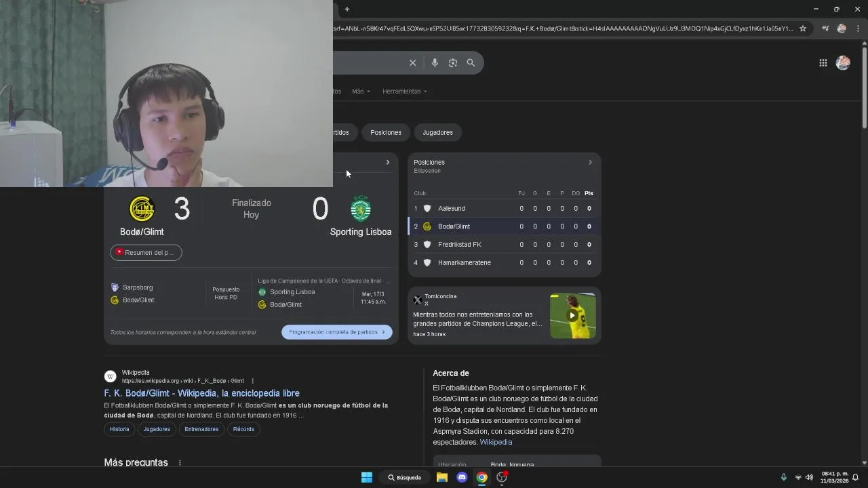Watch Resumen del partido video button
The image size is (868, 488).
tap(146, 252)
